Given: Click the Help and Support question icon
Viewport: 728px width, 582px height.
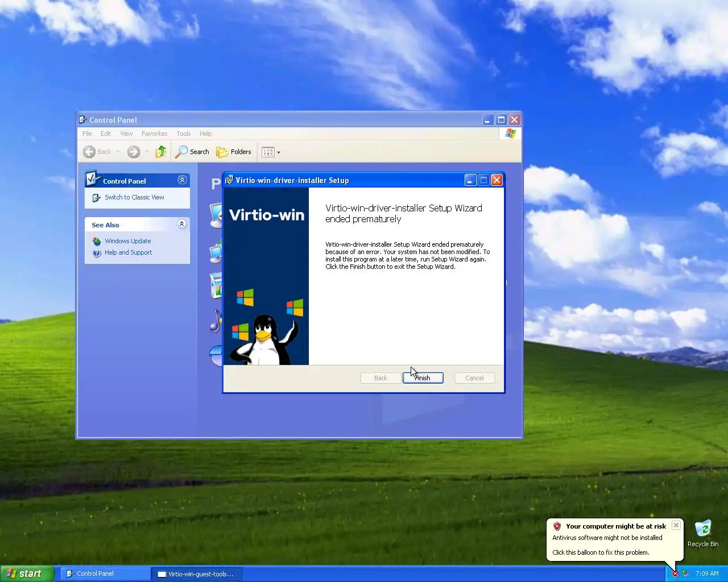Looking at the screenshot, I should coord(97,253).
